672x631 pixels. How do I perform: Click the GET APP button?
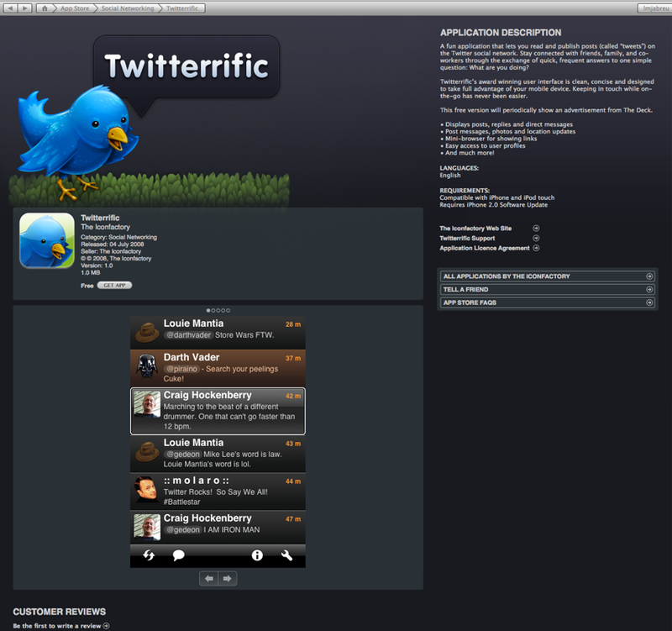pos(114,285)
